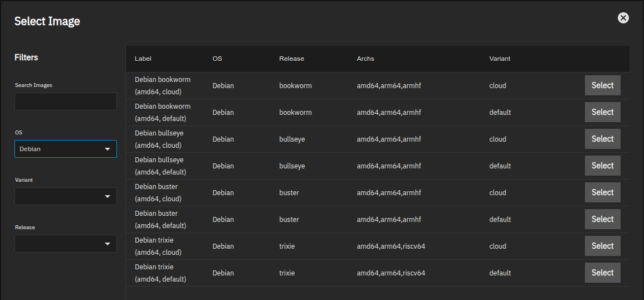Select Debian bullseye cloud image

(603, 138)
